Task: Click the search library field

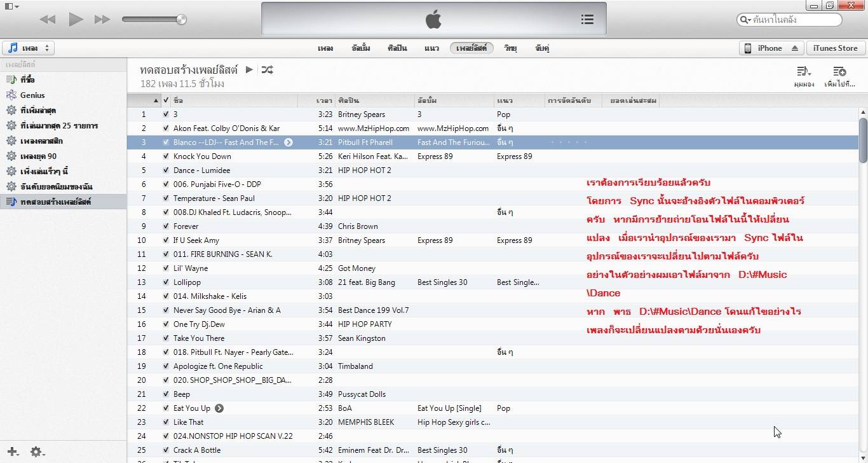Action: click(790, 20)
